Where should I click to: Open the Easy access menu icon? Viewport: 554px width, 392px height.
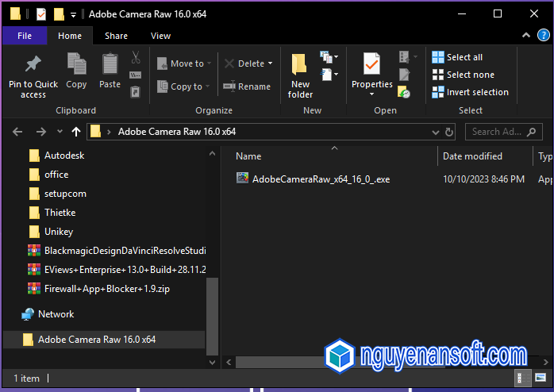tap(329, 75)
